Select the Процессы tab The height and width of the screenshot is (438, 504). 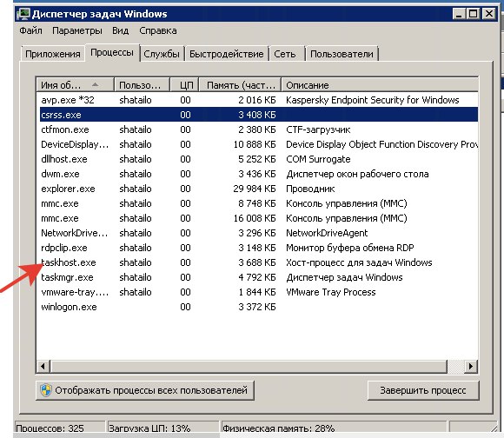[x=112, y=52]
